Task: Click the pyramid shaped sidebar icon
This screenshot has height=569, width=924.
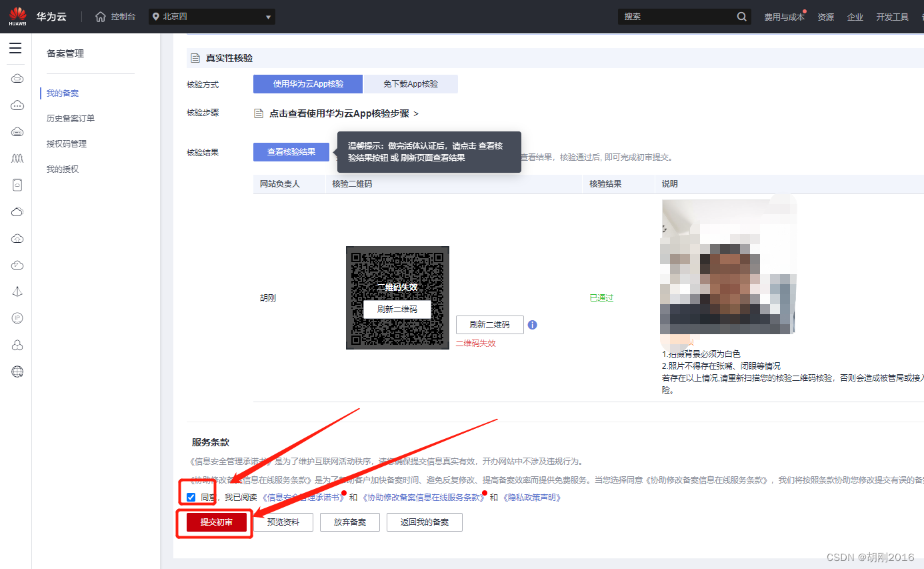Action: [x=18, y=292]
